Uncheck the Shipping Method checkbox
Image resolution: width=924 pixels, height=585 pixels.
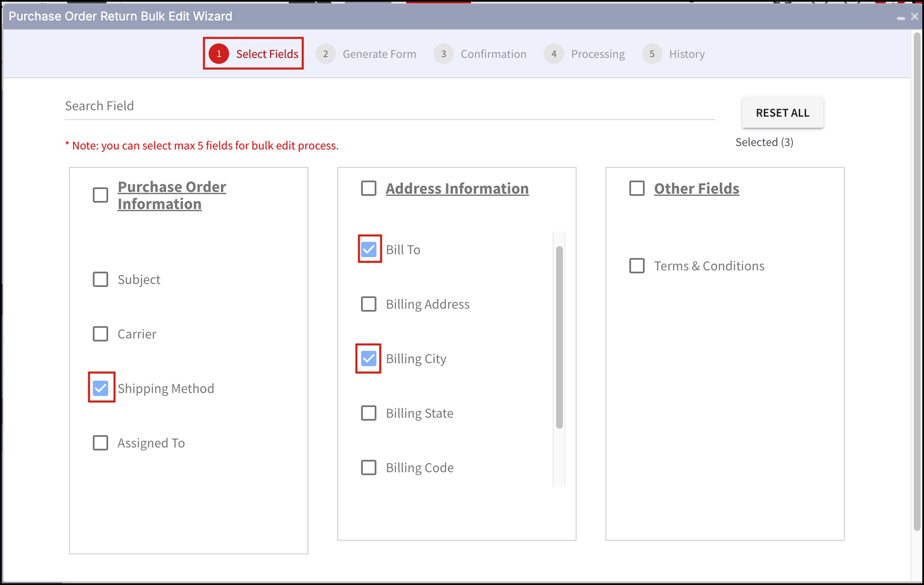[100, 388]
